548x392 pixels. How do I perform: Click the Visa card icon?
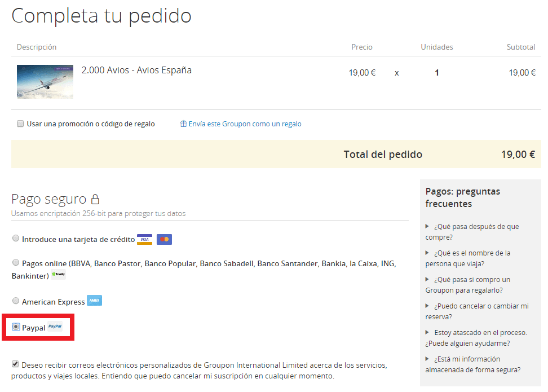point(144,240)
